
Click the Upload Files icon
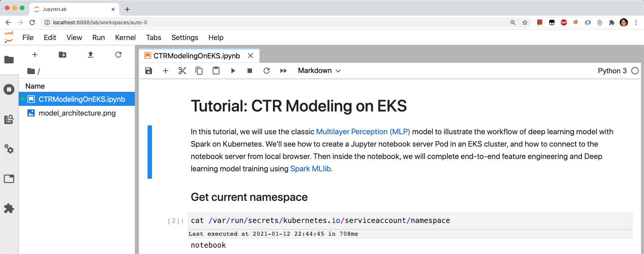[x=91, y=55]
